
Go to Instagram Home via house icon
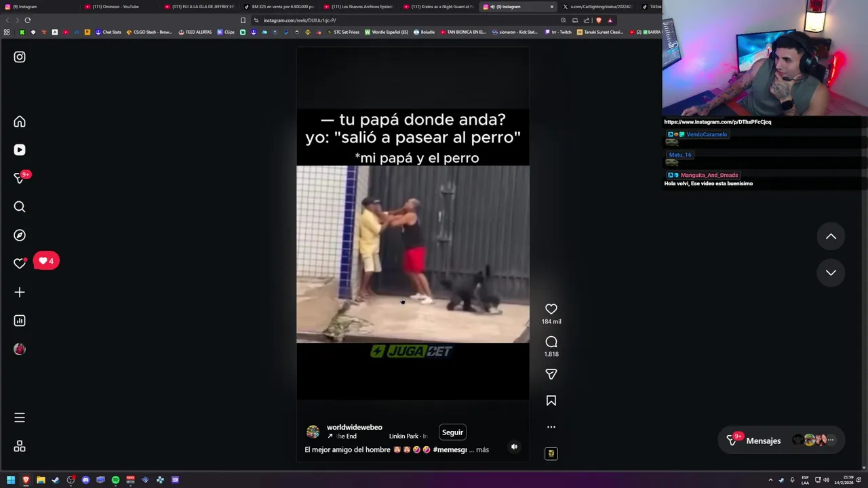coord(20,121)
